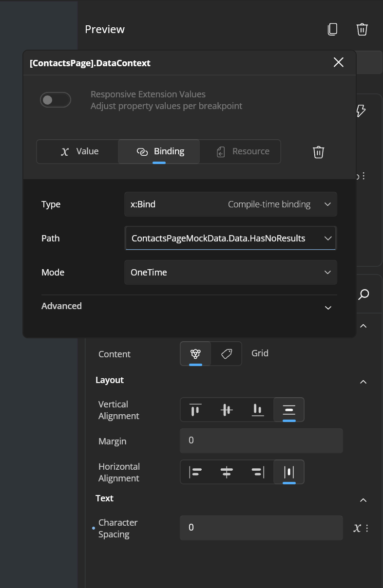Set vertical alignment to stretch
The width and height of the screenshot is (383, 588).
coord(289,410)
